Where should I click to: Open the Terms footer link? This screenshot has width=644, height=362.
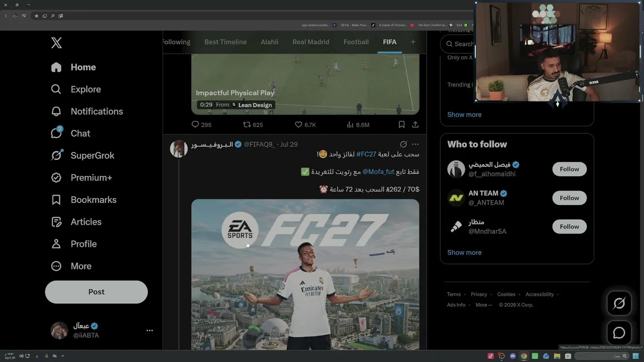click(454, 295)
